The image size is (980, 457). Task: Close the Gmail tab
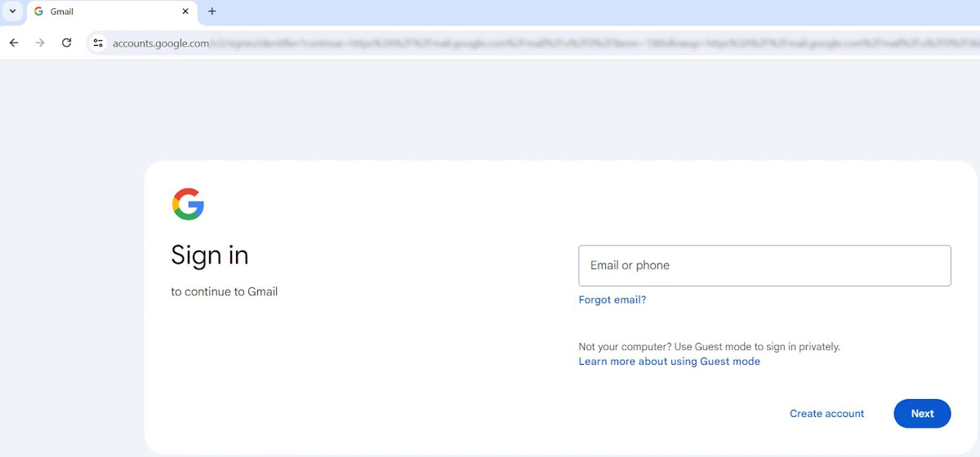[185, 11]
